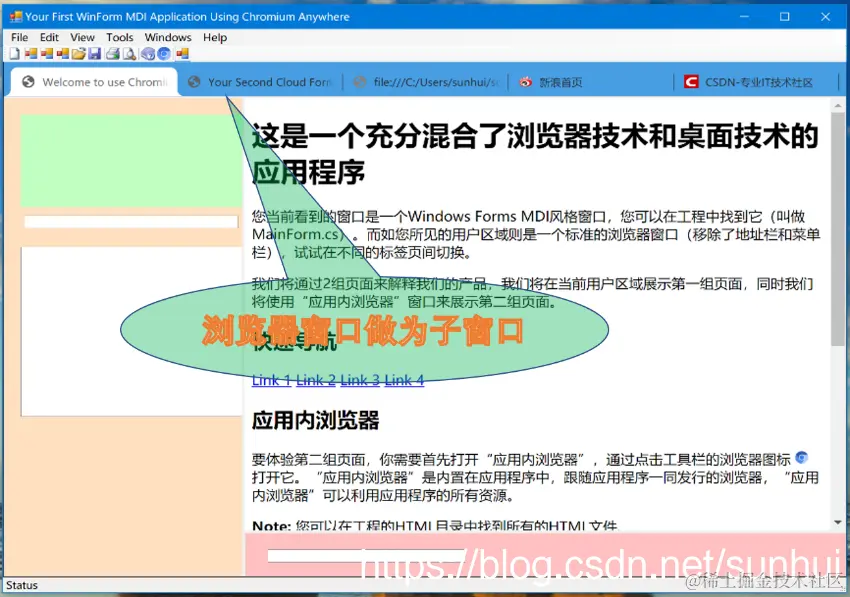
Task: Select the file:///C:/Users/sunhui tab
Action: [426, 82]
